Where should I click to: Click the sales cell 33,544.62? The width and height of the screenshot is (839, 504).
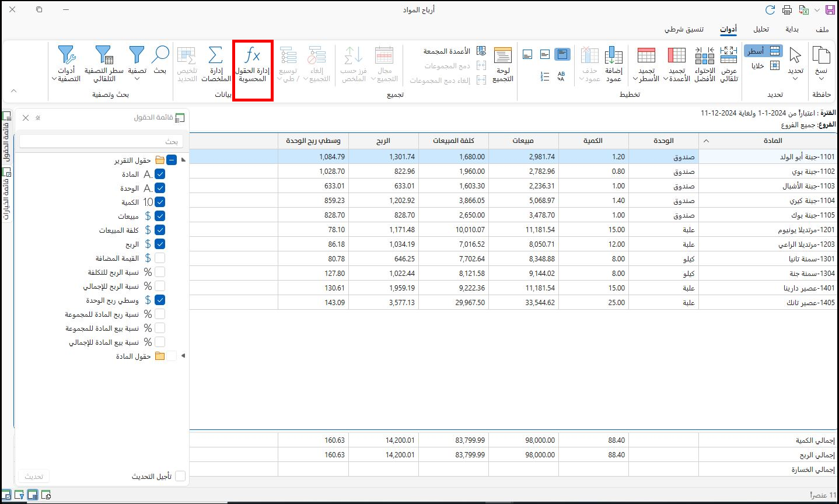[523, 303]
